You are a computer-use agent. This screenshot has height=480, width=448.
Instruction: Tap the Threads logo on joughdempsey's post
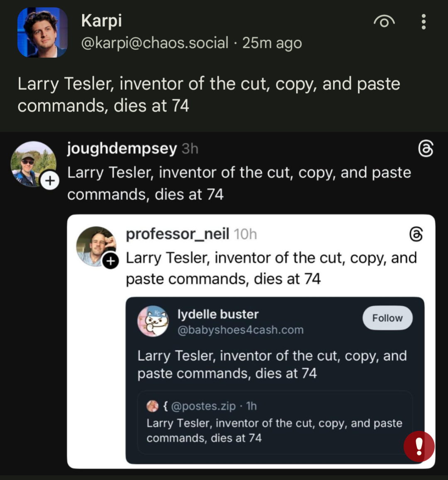[426, 149]
